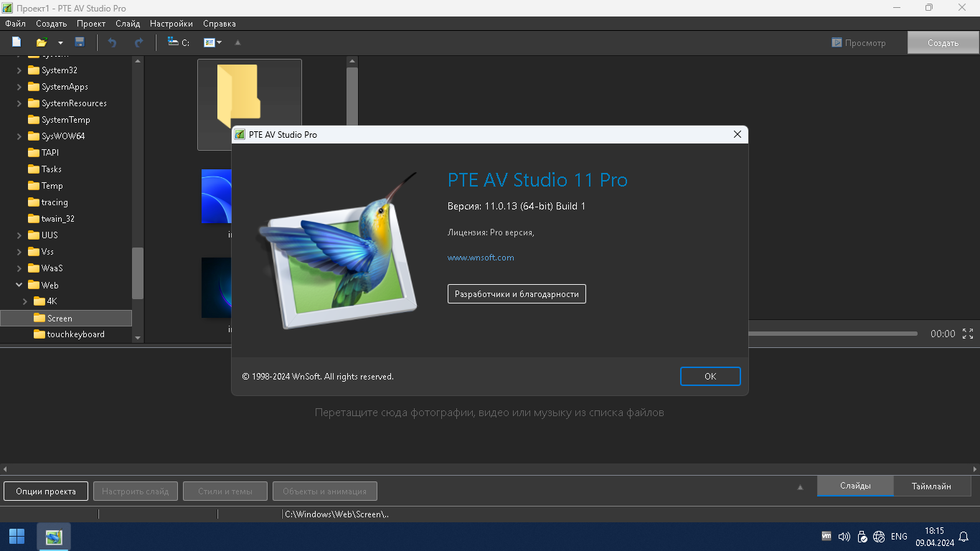Open the www.wnsoft.com link

coord(481,258)
